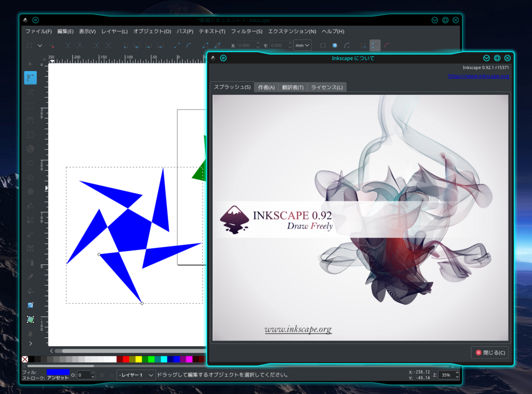The image size is (532, 394).
Task: Toggle show clipping path of selected objects
Action: (x=323, y=46)
